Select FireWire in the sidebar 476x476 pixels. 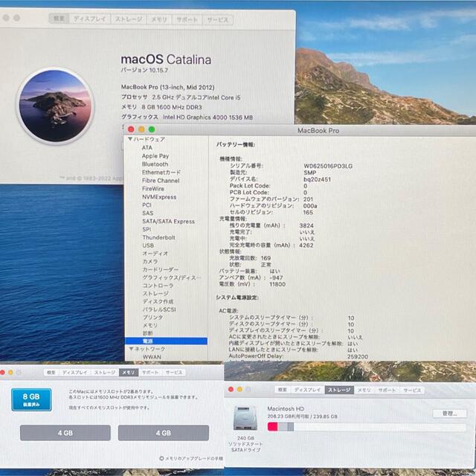pos(153,189)
